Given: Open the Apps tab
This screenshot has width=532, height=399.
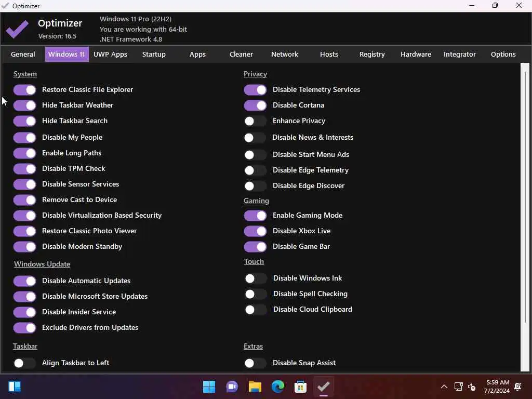Looking at the screenshot, I should coord(197,54).
